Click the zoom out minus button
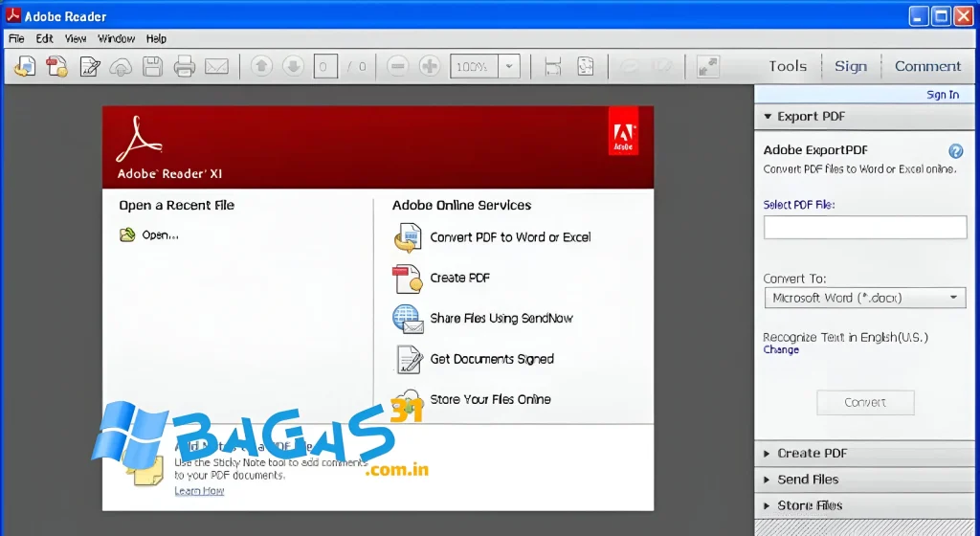This screenshot has width=980, height=536. pos(397,66)
